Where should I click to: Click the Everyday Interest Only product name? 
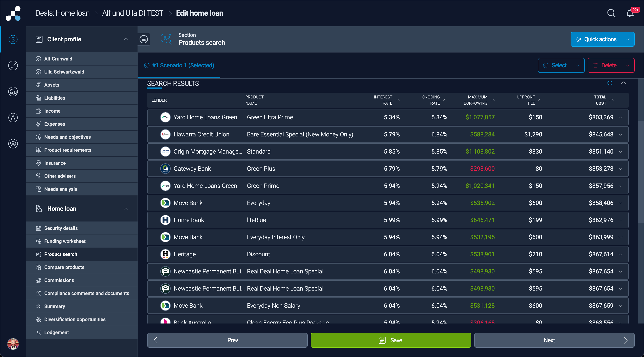click(275, 237)
